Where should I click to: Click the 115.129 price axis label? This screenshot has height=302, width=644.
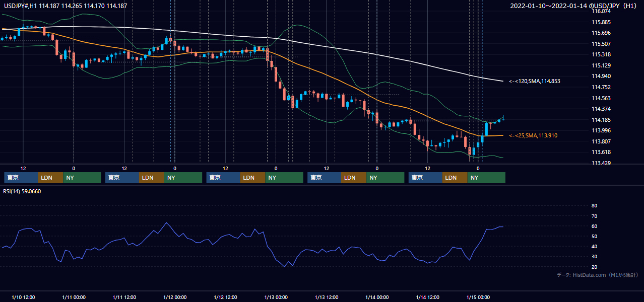601,65
